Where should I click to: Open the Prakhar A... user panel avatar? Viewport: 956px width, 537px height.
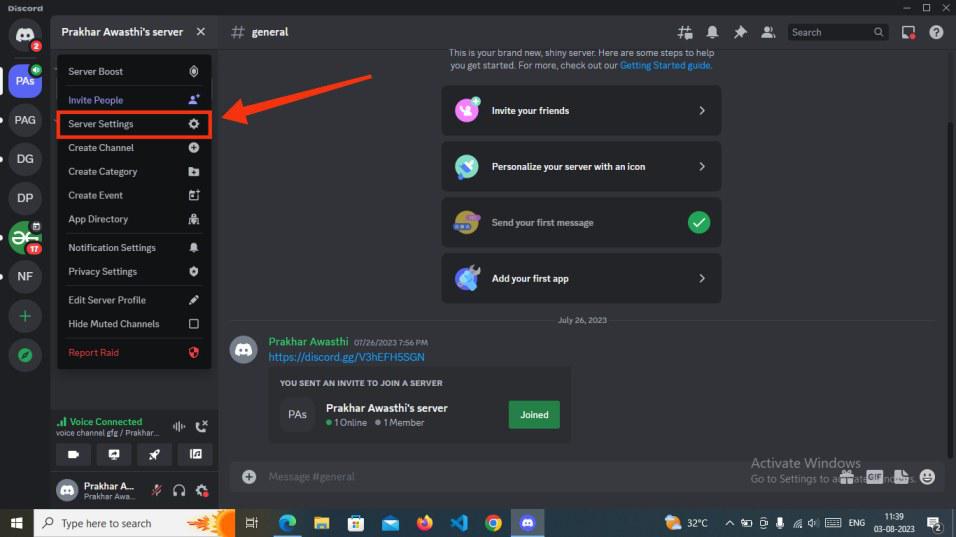(x=67, y=490)
